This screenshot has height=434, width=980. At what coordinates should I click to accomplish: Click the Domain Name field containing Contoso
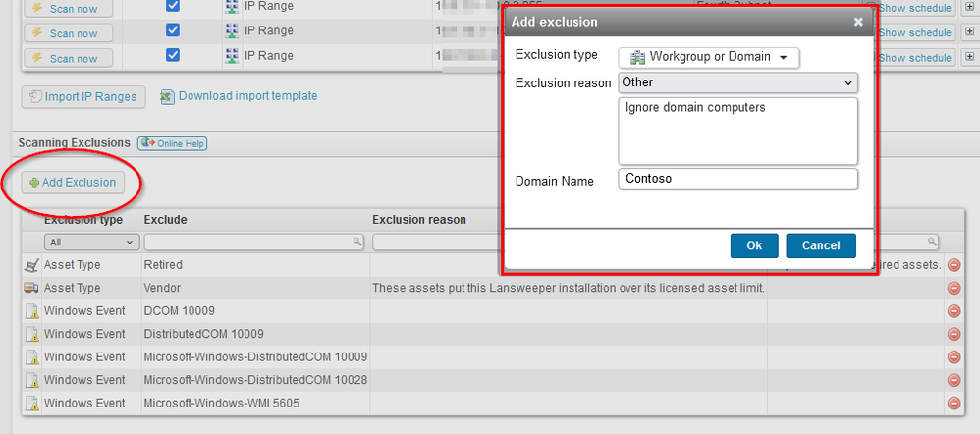pos(737,179)
